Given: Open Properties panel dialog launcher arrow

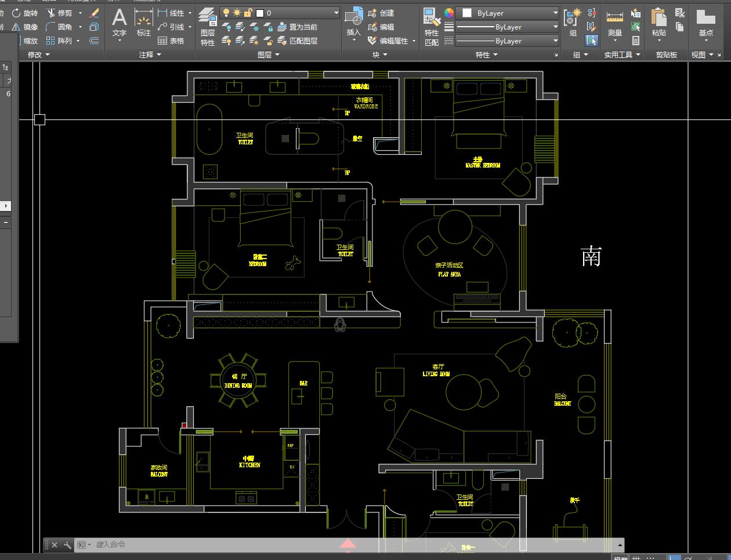Looking at the screenshot, I should tap(556, 55).
